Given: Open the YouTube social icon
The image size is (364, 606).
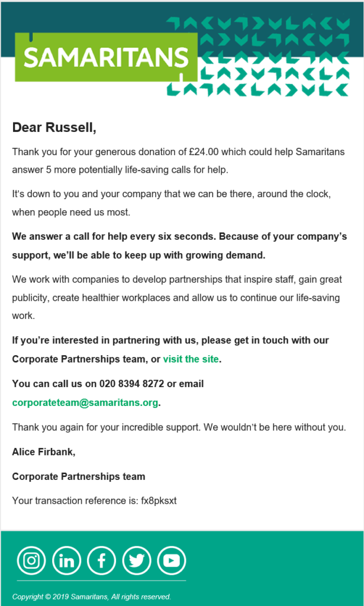Looking at the screenshot, I should (172, 560).
